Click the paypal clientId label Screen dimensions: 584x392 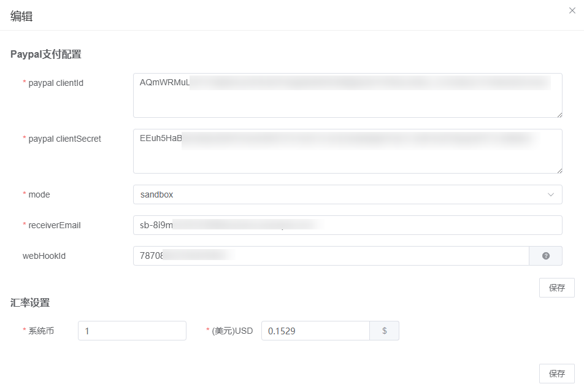(x=56, y=83)
